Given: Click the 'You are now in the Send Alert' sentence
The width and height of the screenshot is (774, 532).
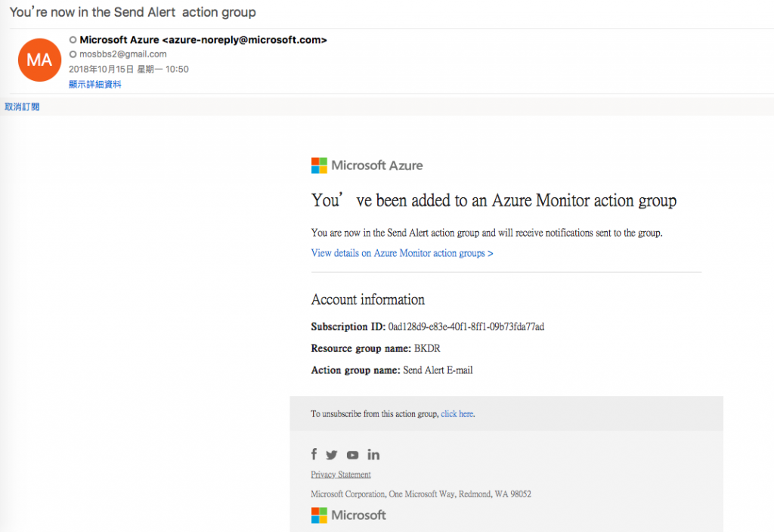Looking at the screenshot, I should click(x=487, y=233).
